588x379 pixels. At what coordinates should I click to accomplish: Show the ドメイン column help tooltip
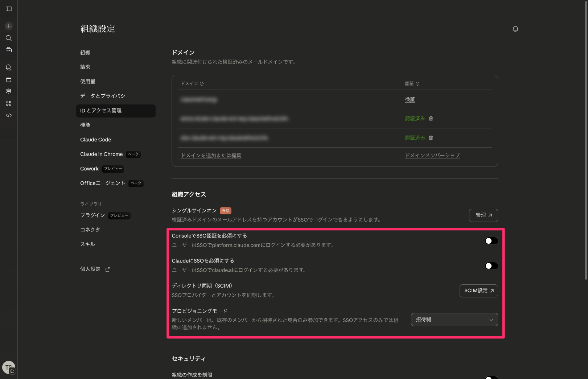pyautogui.click(x=202, y=84)
